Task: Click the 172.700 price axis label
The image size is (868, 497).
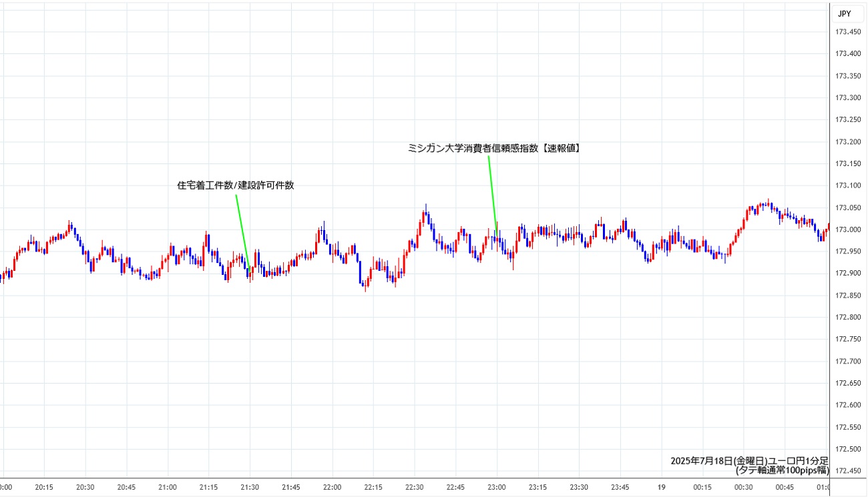Action: point(847,362)
